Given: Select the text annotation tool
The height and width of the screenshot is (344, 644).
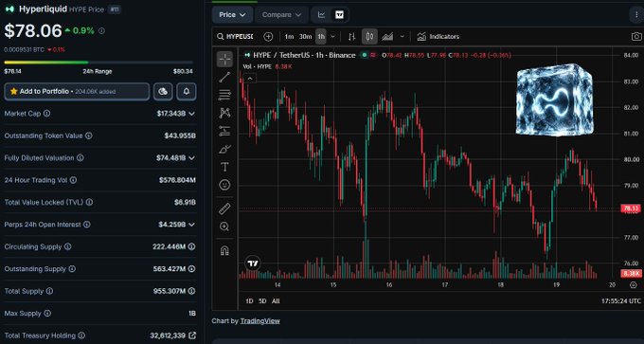Looking at the screenshot, I should tap(224, 167).
